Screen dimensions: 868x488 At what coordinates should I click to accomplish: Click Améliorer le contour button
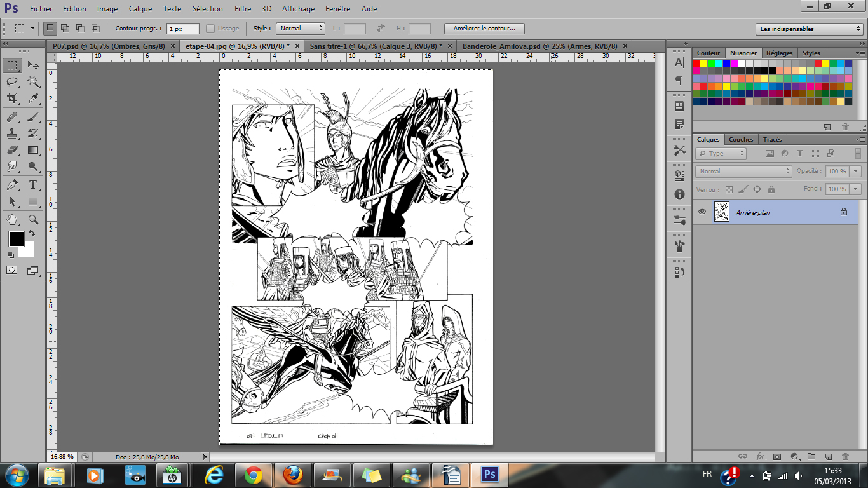(x=484, y=29)
